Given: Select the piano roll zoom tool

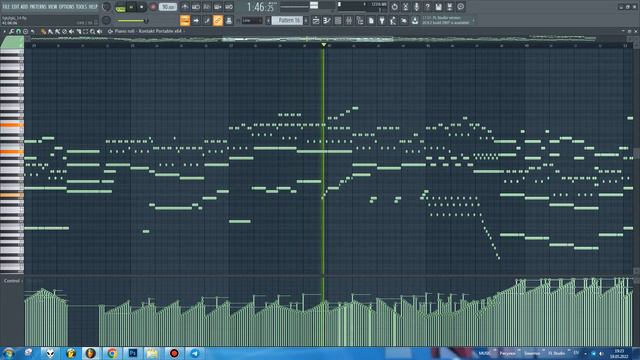Looking at the screenshot, I should coord(93,31).
